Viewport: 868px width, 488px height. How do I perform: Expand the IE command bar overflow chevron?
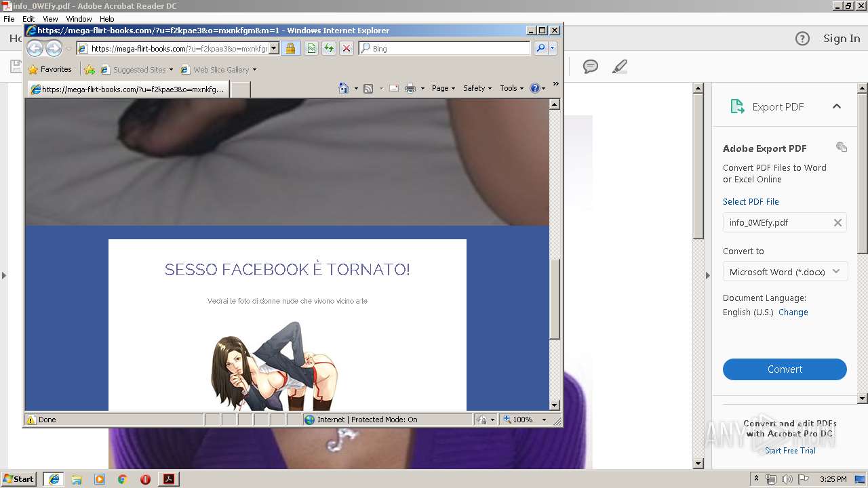(x=555, y=84)
